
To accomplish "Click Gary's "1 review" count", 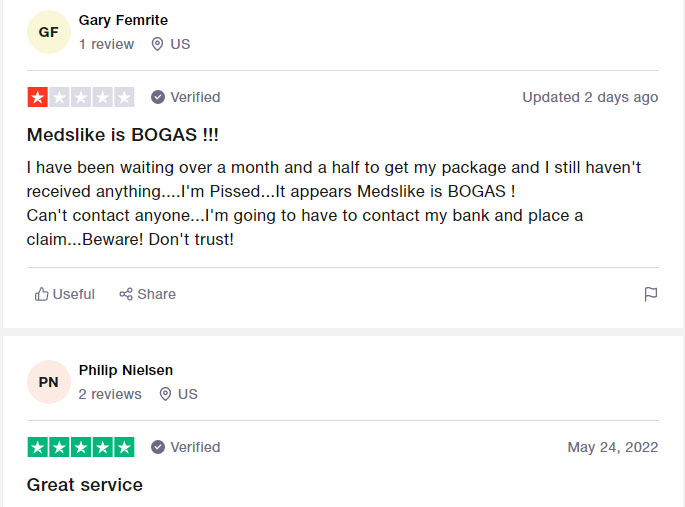I will pos(106,44).
